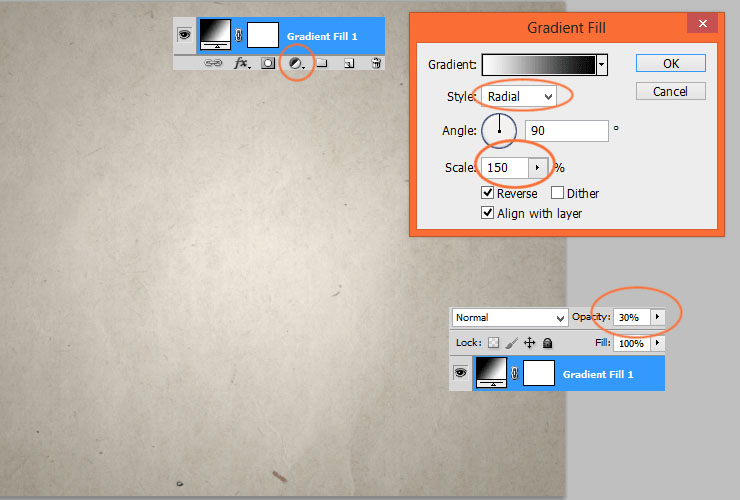The width and height of the screenshot is (740, 500).
Task: Open the gradient picker dropdown arrow
Action: point(602,65)
